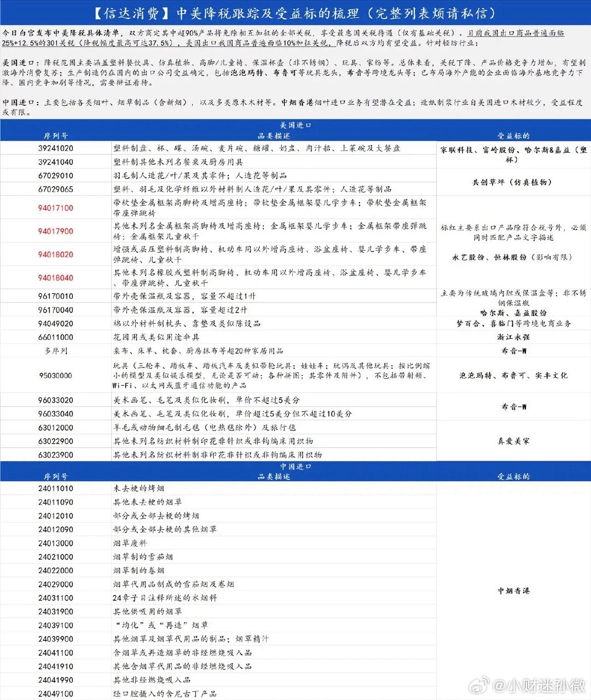591x700 pixels.
Task: Click tariff code 24041990
Action: (x=56, y=680)
